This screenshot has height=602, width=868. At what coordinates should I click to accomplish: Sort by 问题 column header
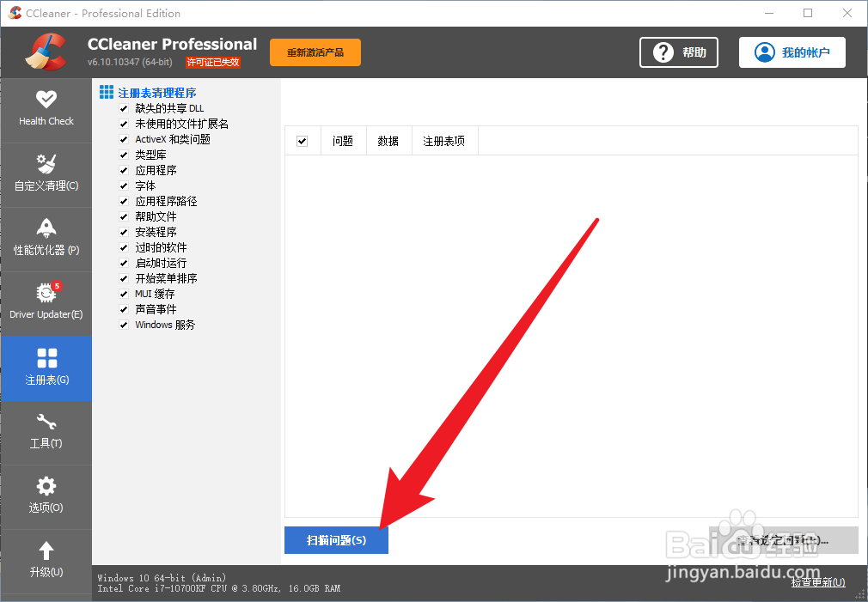[343, 141]
